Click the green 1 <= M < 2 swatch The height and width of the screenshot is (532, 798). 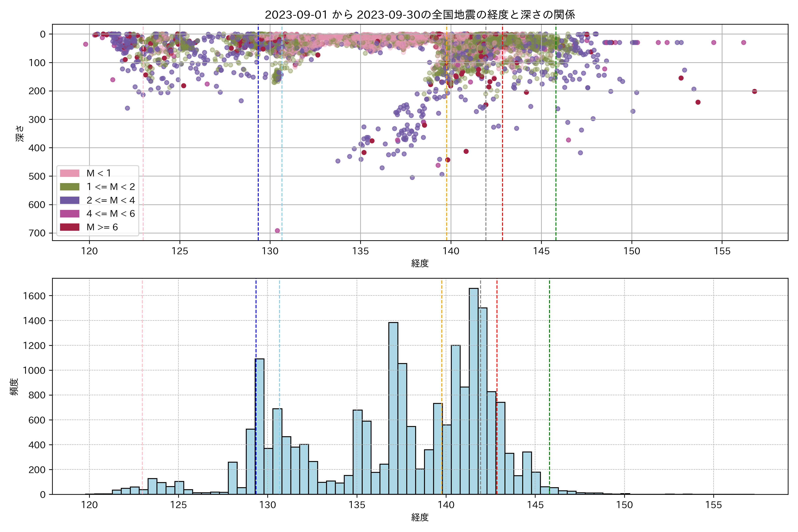pyautogui.click(x=70, y=187)
